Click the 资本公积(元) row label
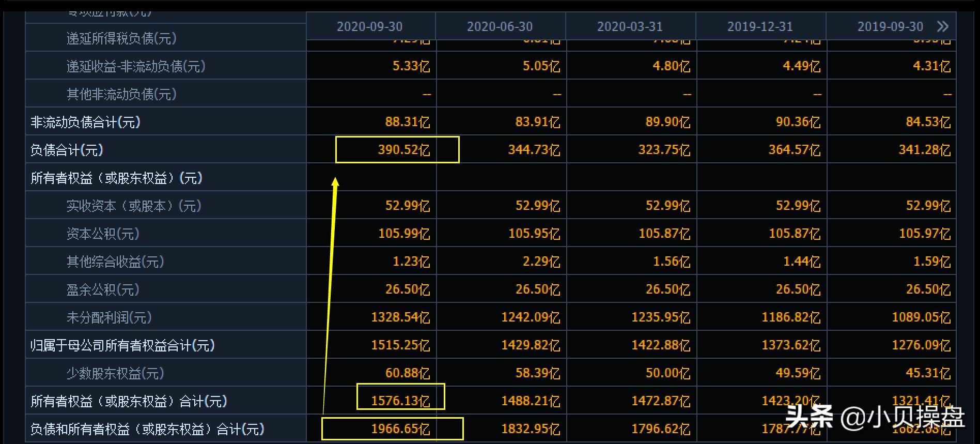Viewport: 980px width, 444px height. (x=103, y=234)
